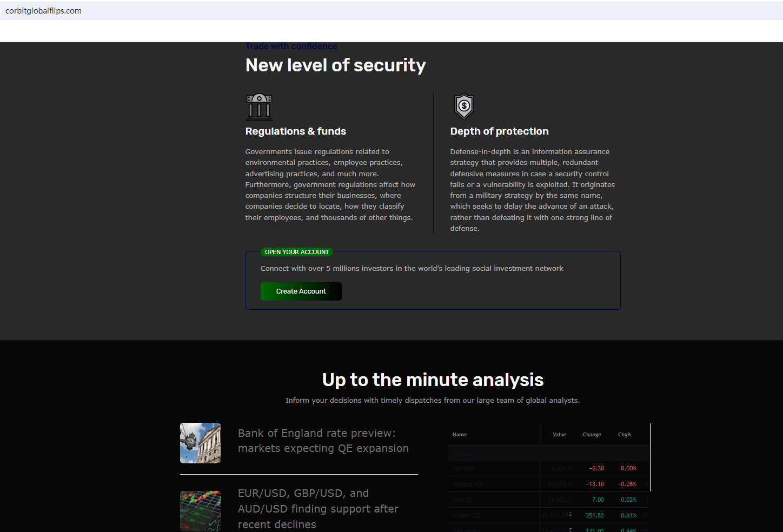This screenshot has height=532, width=783.
Task: Select the S&P 500 row name
Action: click(463, 468)
